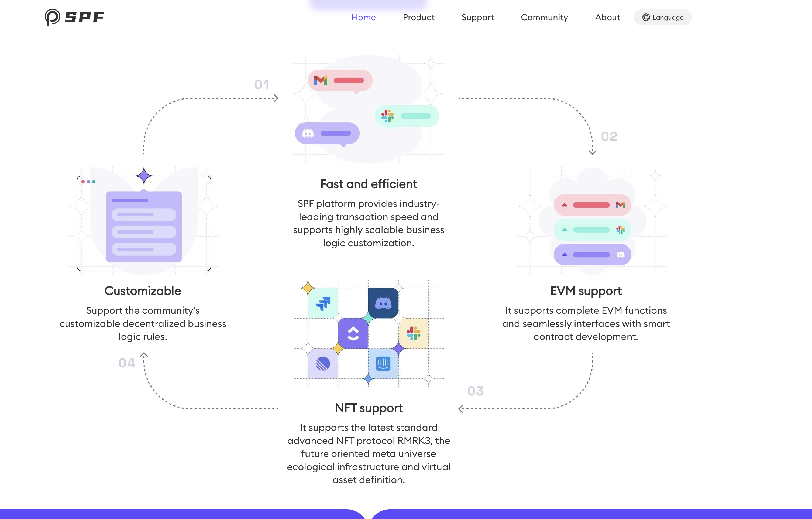Expand step 03 NFT support details
The image size is (812, 519).
tap(367, 408)
